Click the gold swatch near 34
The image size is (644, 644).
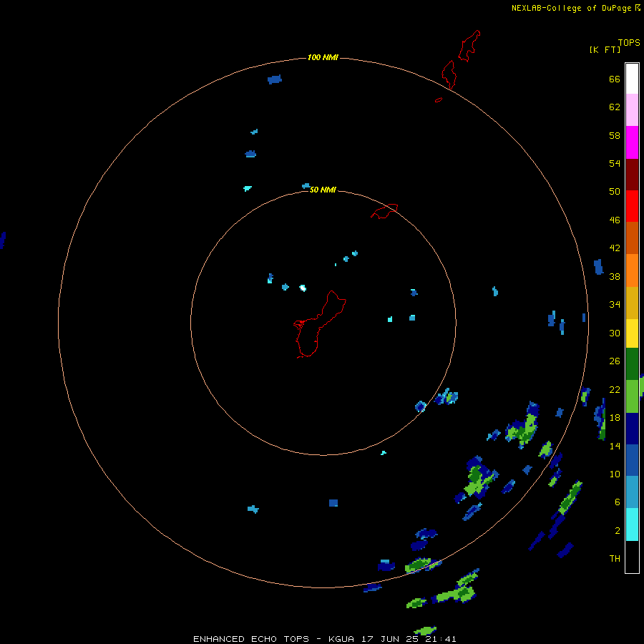[632, 303]
